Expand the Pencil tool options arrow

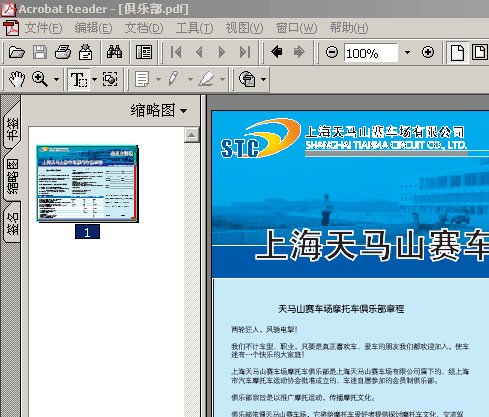(190, 79)
